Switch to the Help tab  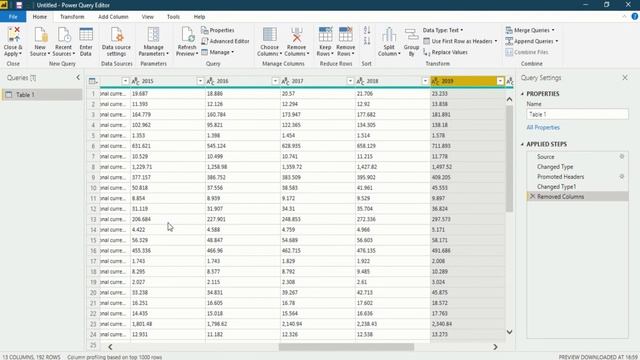click(199, 17)
